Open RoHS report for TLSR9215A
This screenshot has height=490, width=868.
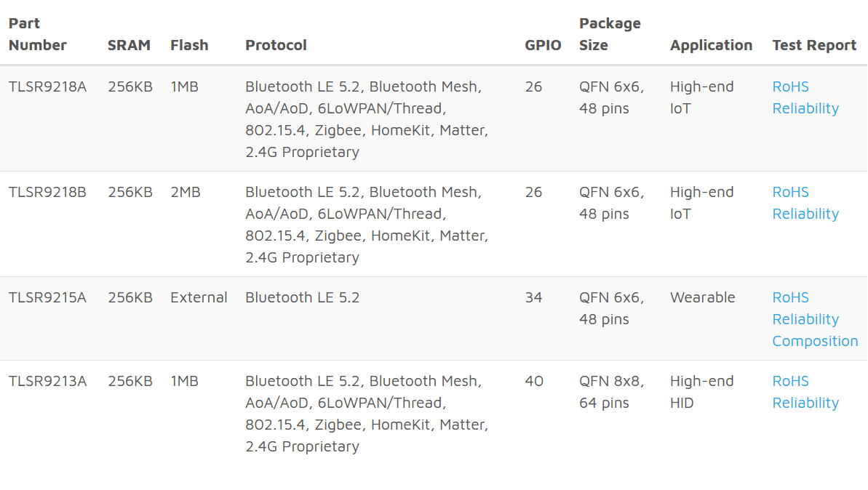click(x=790, y=297)
